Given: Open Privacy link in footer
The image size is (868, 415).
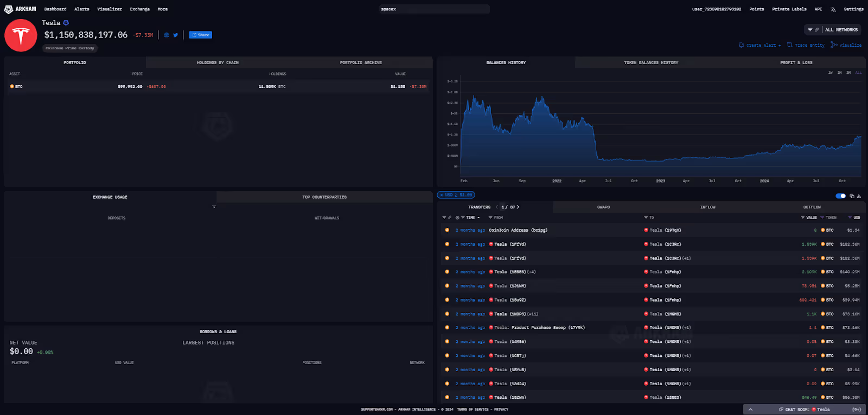Looking at the screenshot, I should click(x=501, y=410).
